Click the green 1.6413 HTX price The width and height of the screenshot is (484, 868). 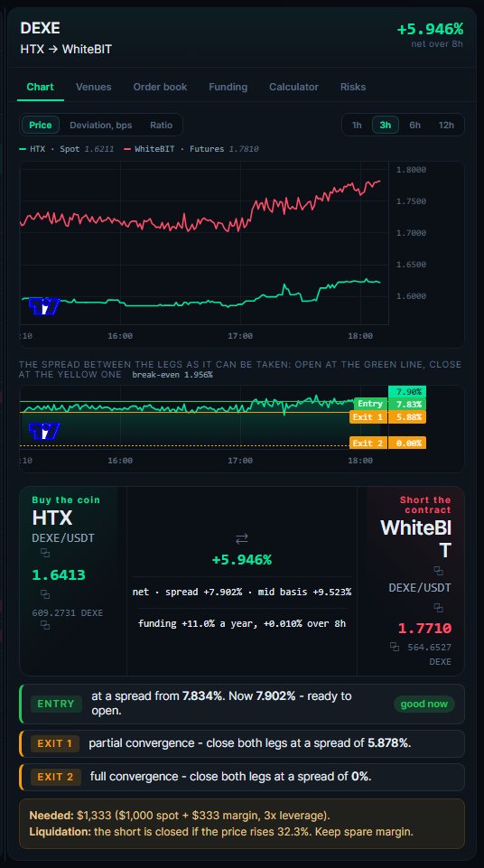tap(59, 574)
